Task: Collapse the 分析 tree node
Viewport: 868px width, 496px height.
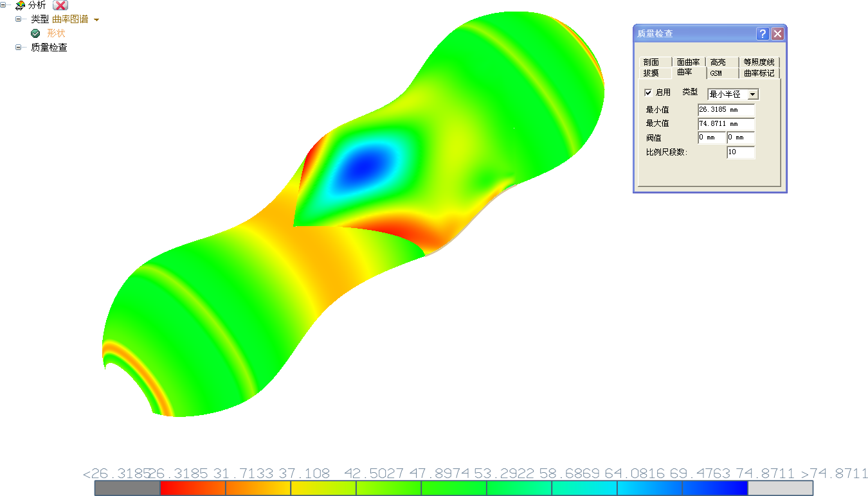Action: coord(3,4)
